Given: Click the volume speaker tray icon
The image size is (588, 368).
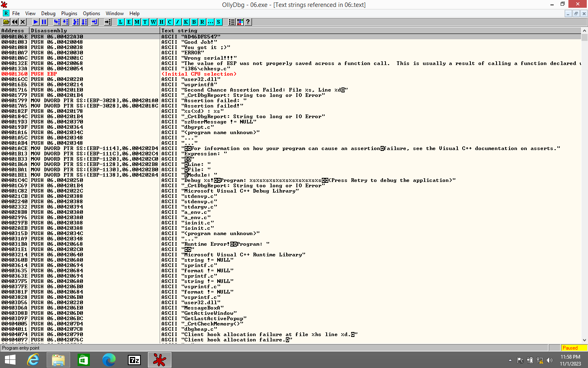Looking at the screenshot, I should click(549, 360).
